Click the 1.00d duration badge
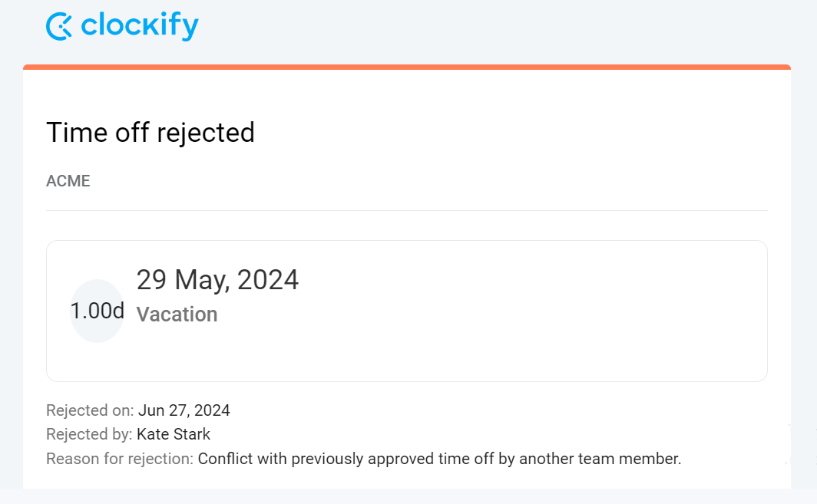The height and width of the screenshot is (504, 817). point(97,311)
